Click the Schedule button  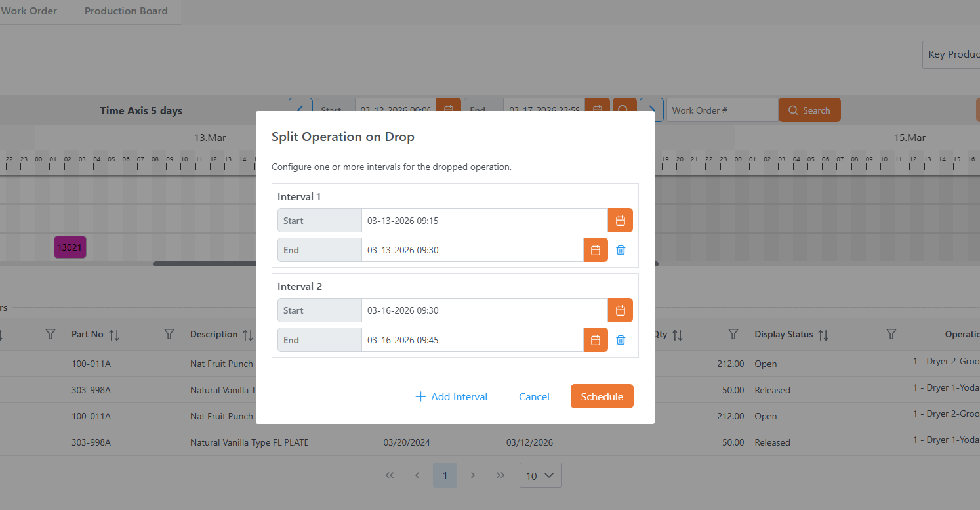coord(602,396)
